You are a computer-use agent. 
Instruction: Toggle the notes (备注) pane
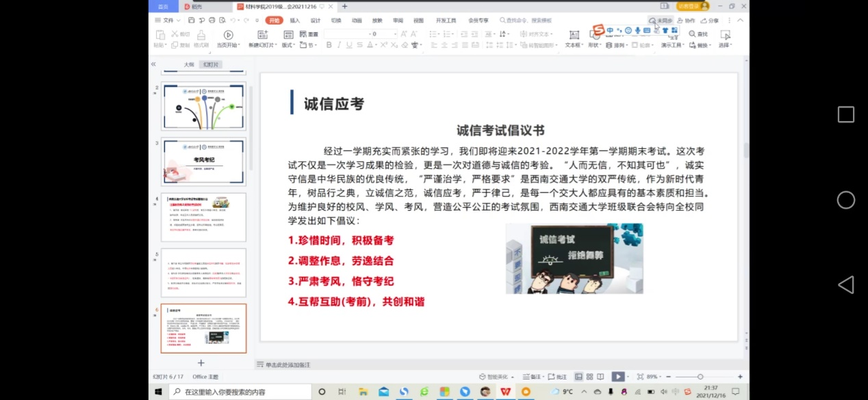531,377
